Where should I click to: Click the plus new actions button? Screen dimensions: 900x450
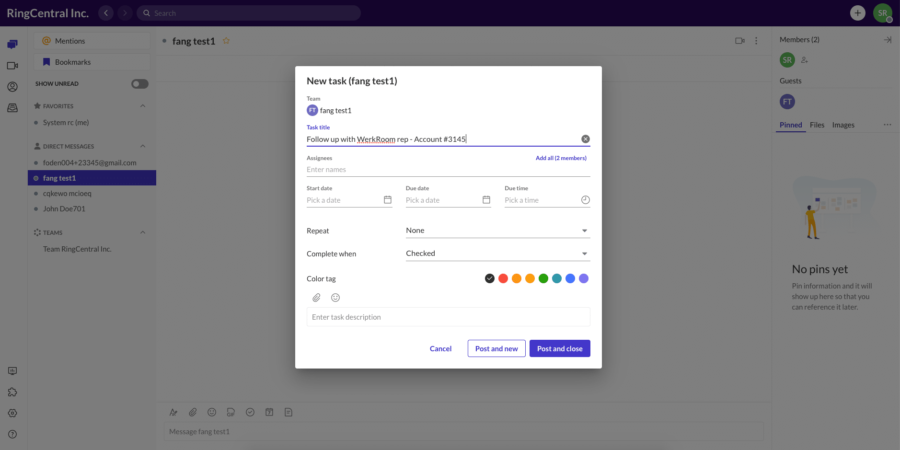[857, 13]
